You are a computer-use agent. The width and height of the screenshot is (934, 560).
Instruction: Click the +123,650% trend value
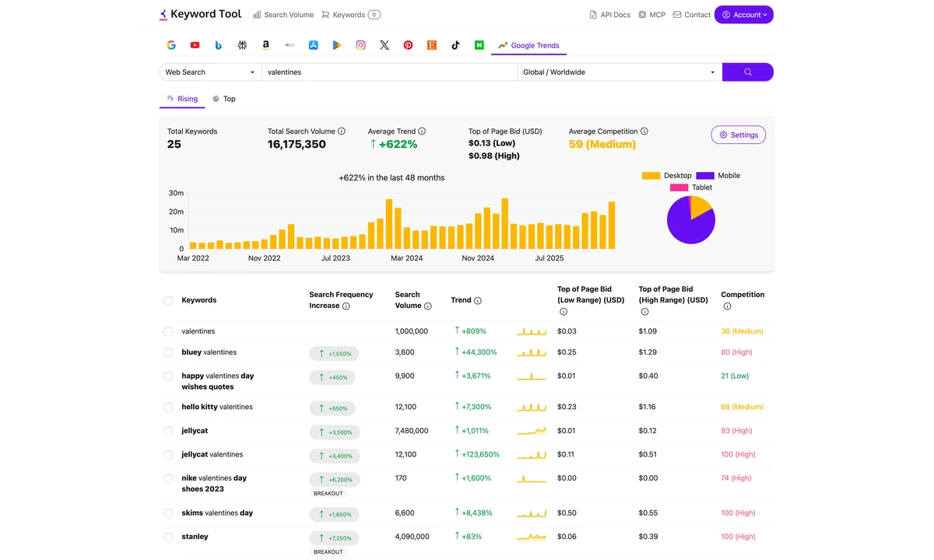[476, 454]
